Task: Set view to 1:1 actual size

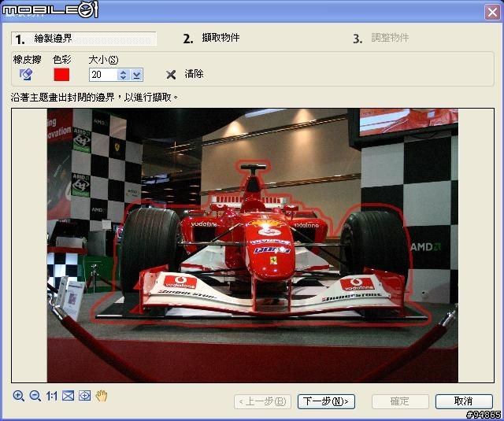Action: point(51,396)
